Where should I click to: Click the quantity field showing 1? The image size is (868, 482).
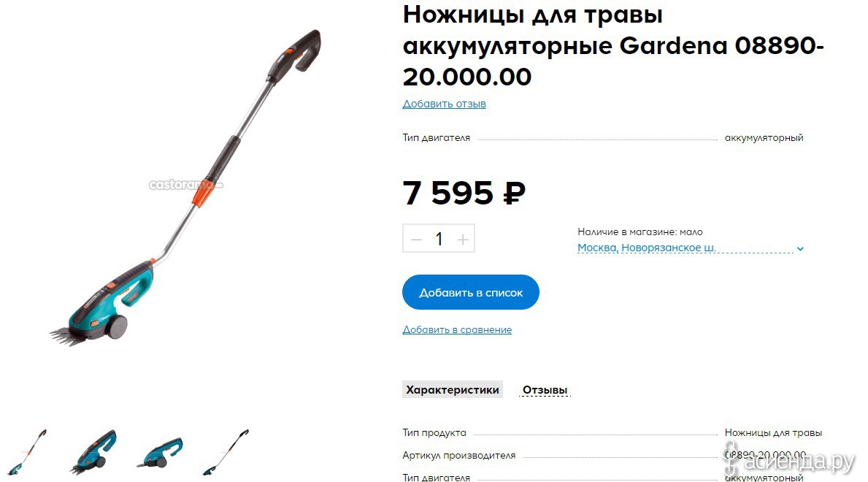(439, 239)
